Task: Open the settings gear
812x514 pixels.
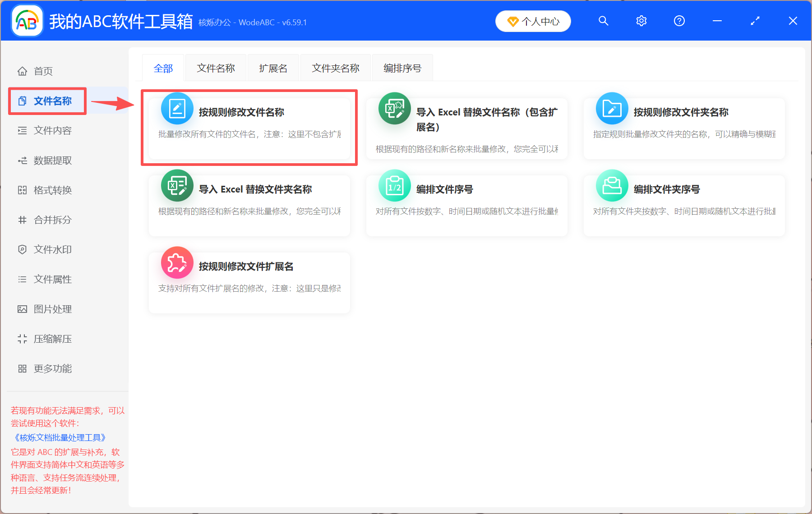Action: (x=641, y=21)
